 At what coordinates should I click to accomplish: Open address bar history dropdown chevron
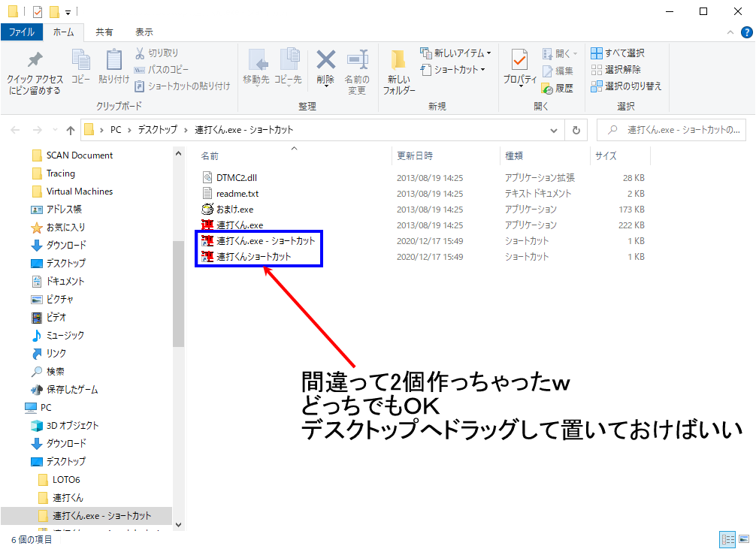[556, 130]
